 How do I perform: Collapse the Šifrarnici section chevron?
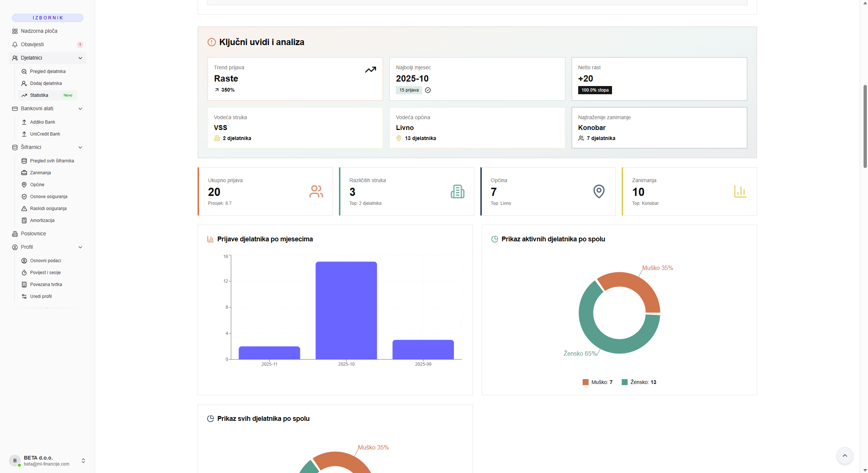pos(80,147)
